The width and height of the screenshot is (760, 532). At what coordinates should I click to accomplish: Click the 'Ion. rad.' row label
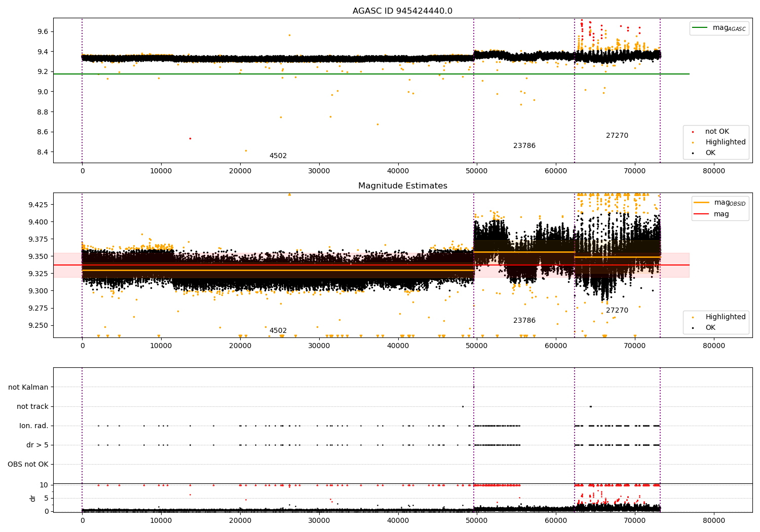[34, 426]
